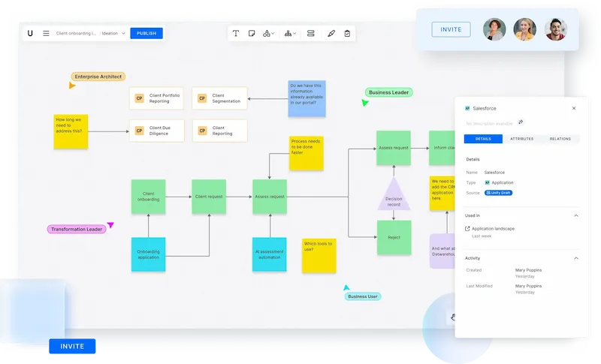The height and width of the screenshot is (364, 601).
Task: Select the Text tool in toolbar
Action: [236, 34]
